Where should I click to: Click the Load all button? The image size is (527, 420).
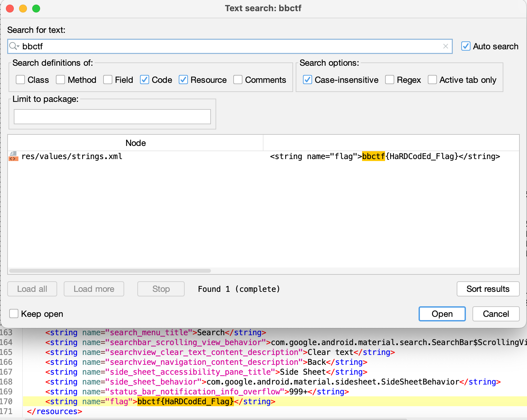32,289
